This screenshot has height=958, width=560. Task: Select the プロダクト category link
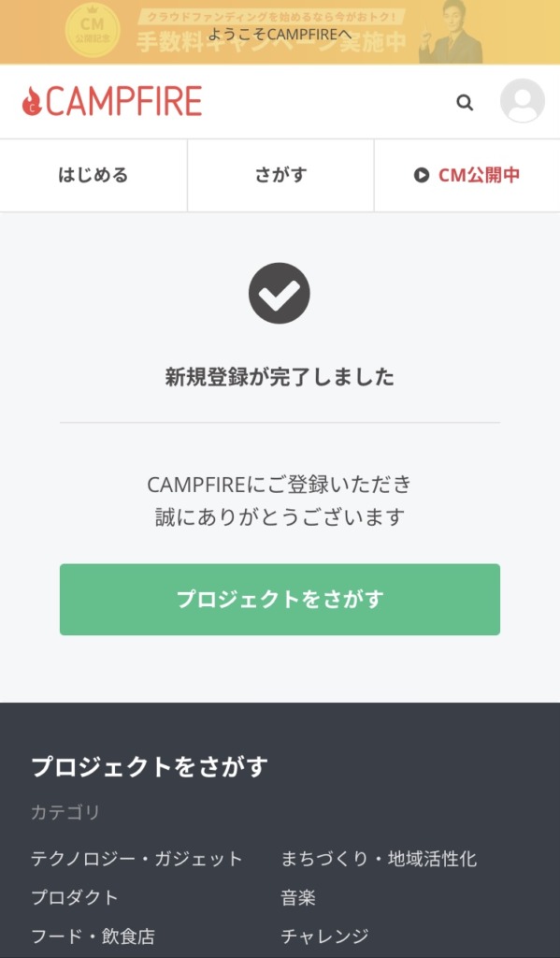[x=75, y=897]
